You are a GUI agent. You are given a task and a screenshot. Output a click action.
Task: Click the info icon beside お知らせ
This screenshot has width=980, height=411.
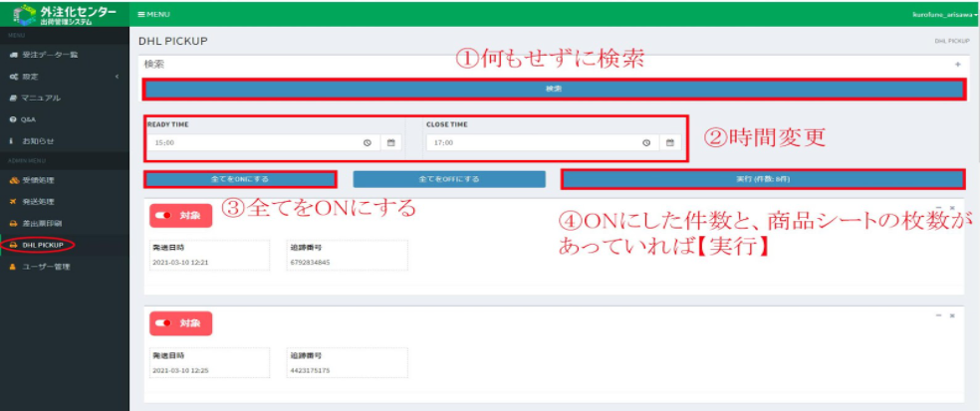click(x=12, y=141)
